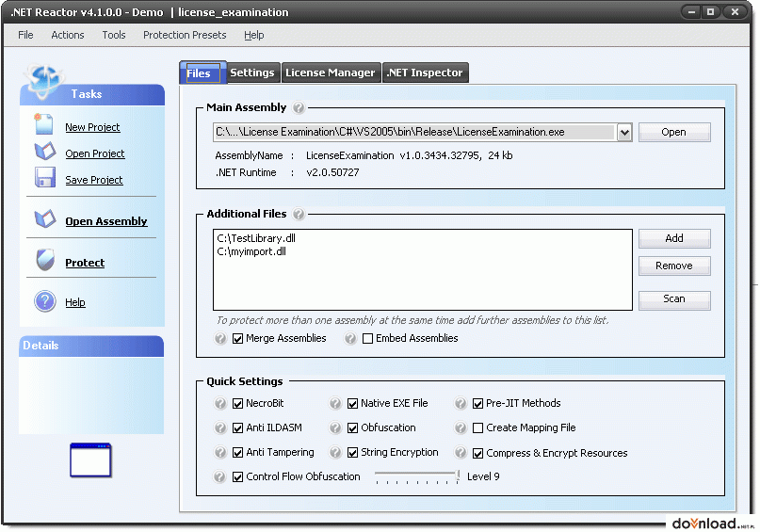This screenshot has height=532, width=760.
Task: Open the Protection Presets menu
Action: click(x=185, y=35)
